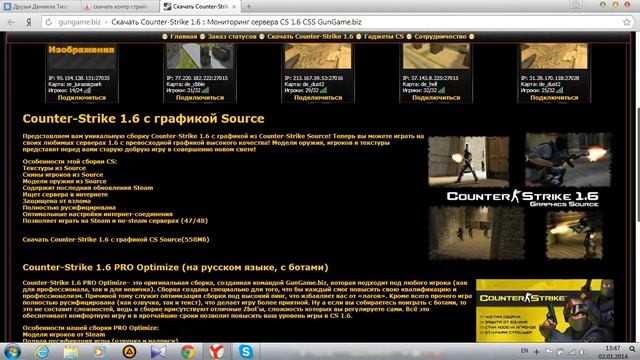Open "Скачать Counter-Strike 1.6" in the site menu
This screenshot has width=640, height=360.
(310, 37)
